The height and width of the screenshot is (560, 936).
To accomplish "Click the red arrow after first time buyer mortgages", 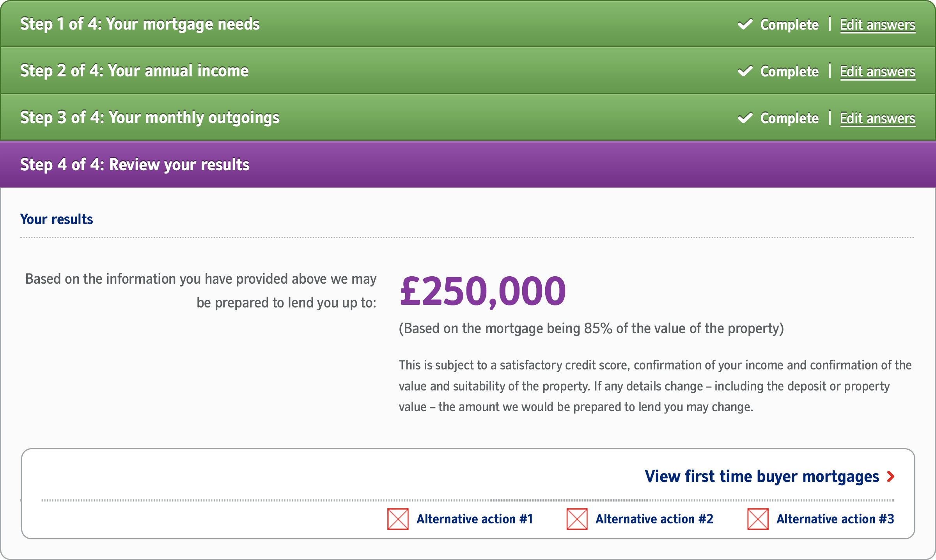I will coord(891,476).
